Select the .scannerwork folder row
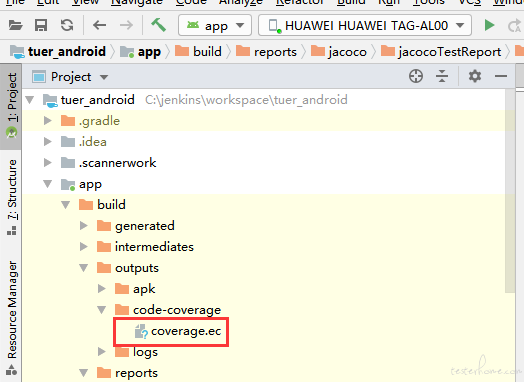 (x=264, y=163)
